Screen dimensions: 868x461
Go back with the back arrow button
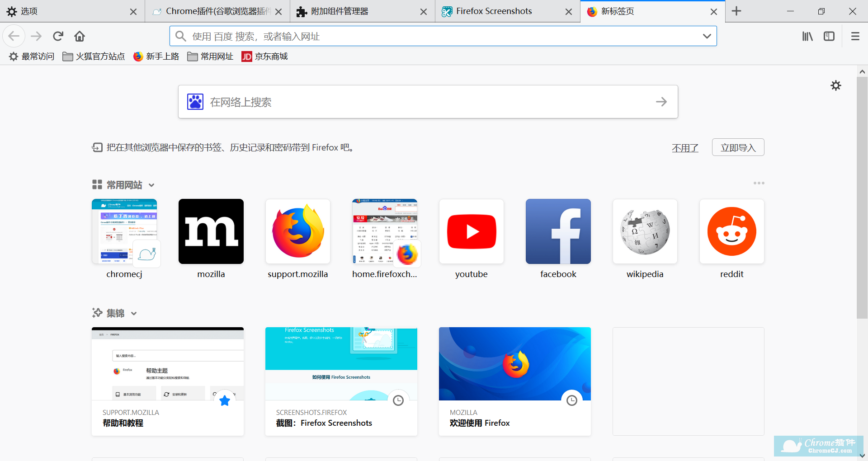(x=14, y=36)
